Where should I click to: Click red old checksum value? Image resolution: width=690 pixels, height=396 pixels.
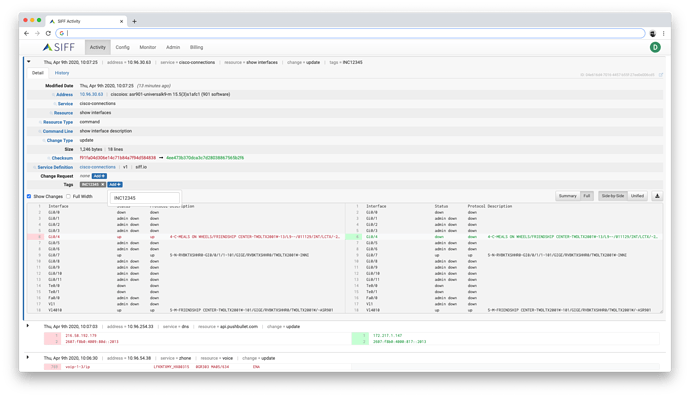point(117,158)
